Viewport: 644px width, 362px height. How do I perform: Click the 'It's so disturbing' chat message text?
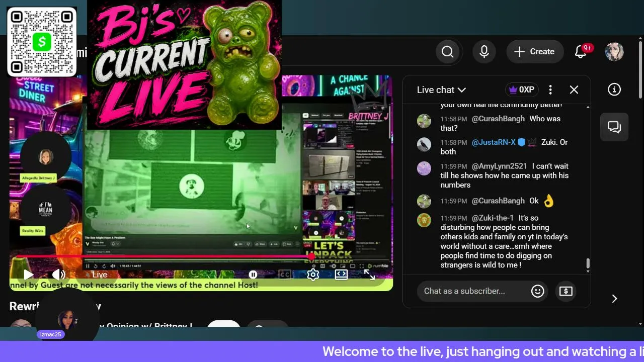click(504, 241)
